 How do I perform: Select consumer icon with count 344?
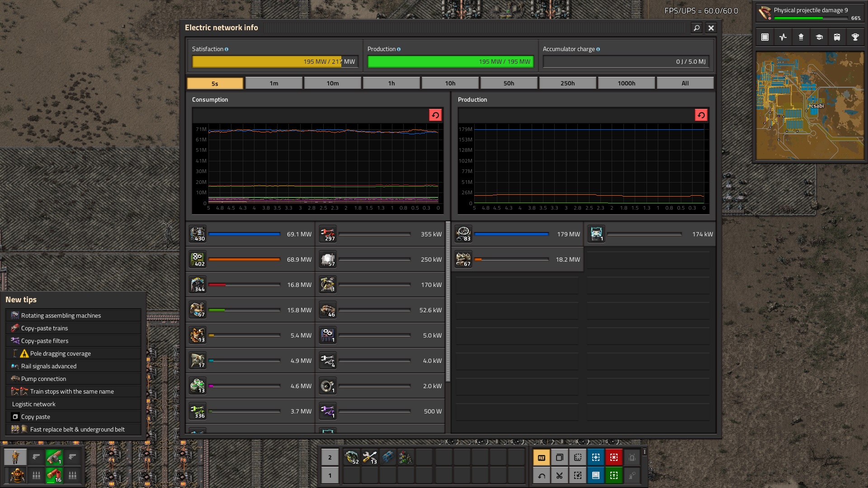point(198,285)
